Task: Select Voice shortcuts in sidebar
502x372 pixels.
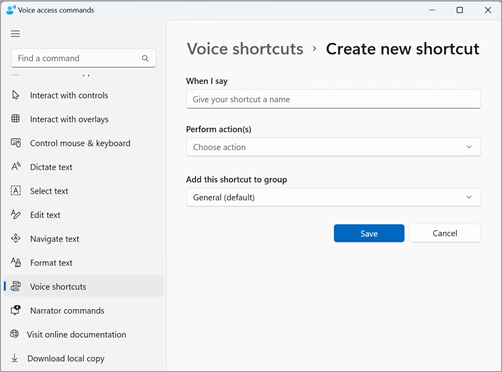Action: (84, 286)
